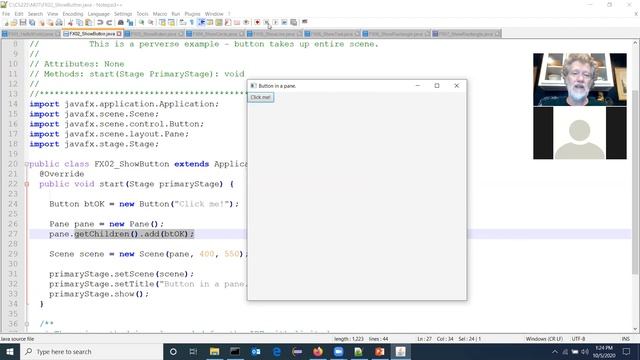Paste from clipboard via toolbar icon
Viewport: 640px width, 360px height.
tap(88, 22)
